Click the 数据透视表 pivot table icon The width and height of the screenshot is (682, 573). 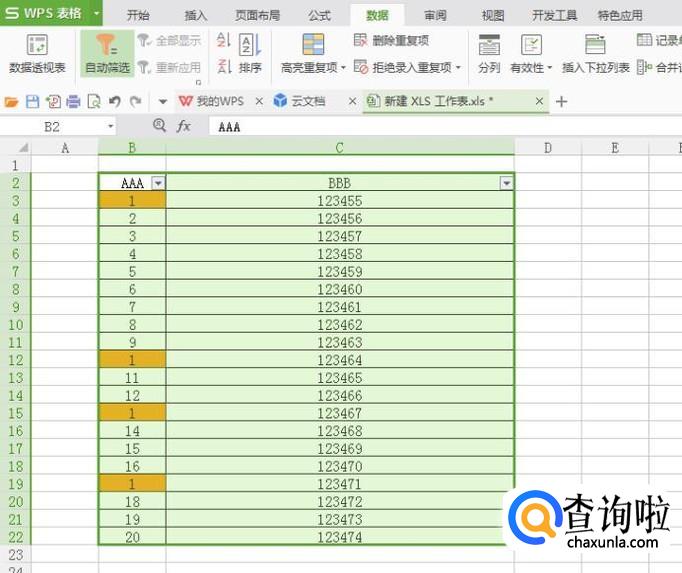click(x=37, y=46)
